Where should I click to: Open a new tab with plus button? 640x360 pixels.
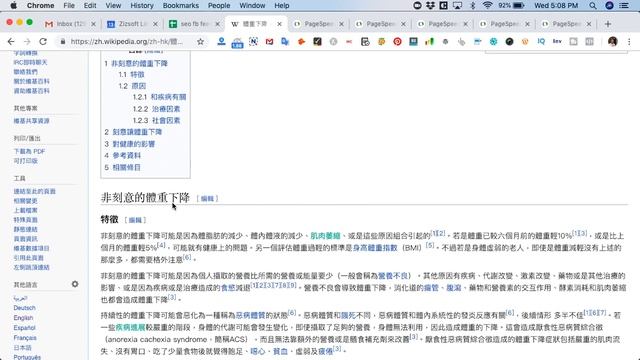608,24
